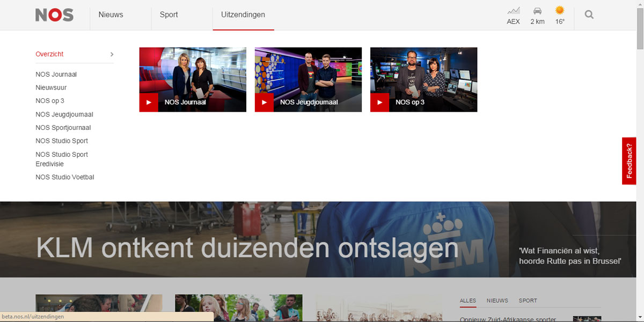Go to NOS Sportjournaal
Image resolution: width=644 pixels, height=322 pixels.
coord(63,128)
